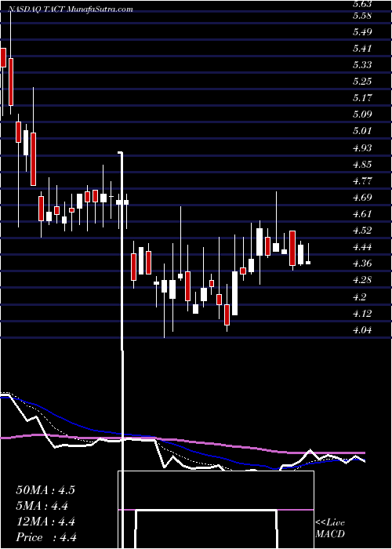Select the 4.85 price axis label
Screen dimensions: 392x549
click(362, 165)
